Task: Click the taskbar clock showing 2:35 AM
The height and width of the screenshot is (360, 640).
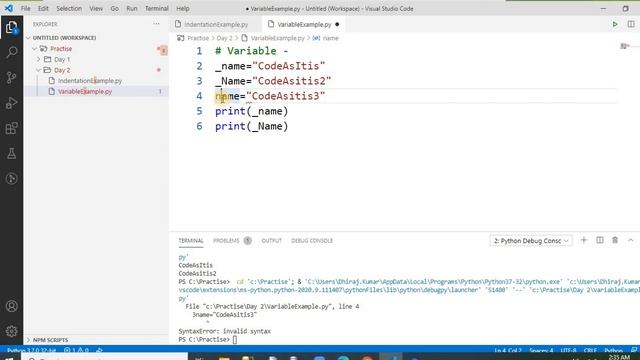Action: 619,358
